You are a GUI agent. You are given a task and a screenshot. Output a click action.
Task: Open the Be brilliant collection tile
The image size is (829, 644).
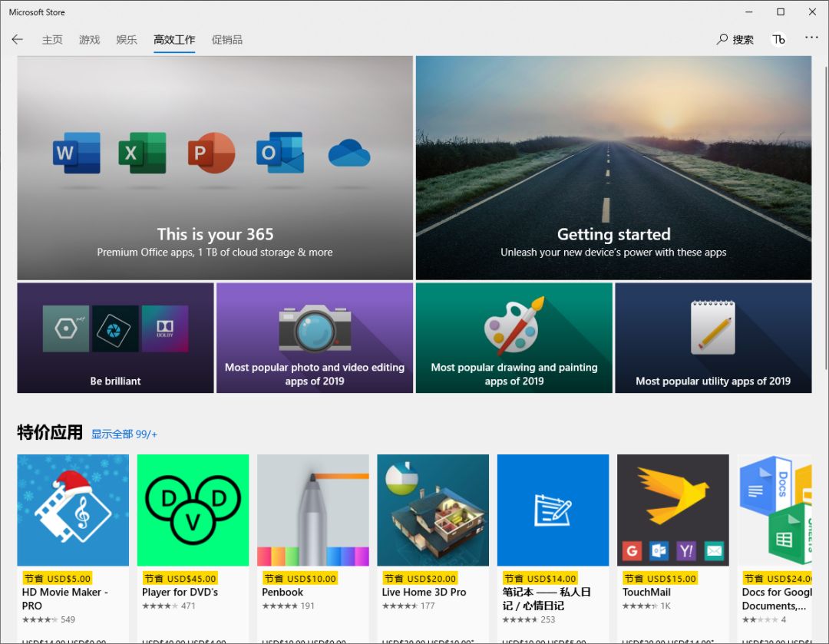coord(115,338)
